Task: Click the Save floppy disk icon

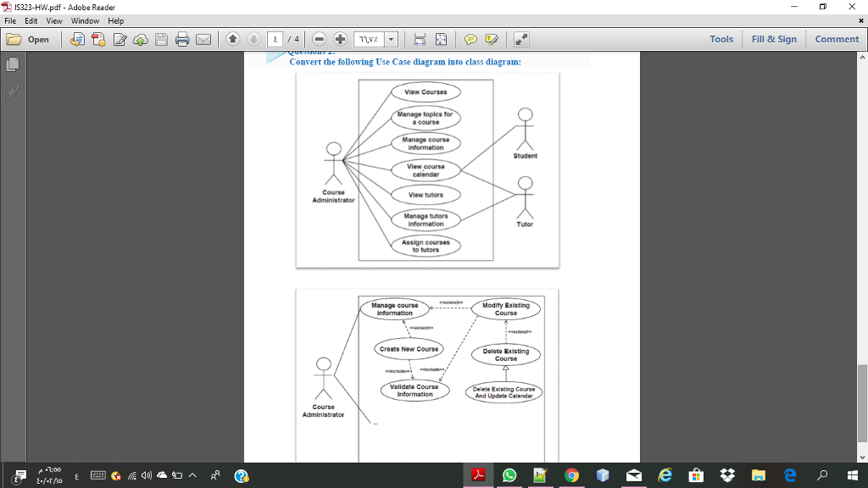Action: pos(161,39)
